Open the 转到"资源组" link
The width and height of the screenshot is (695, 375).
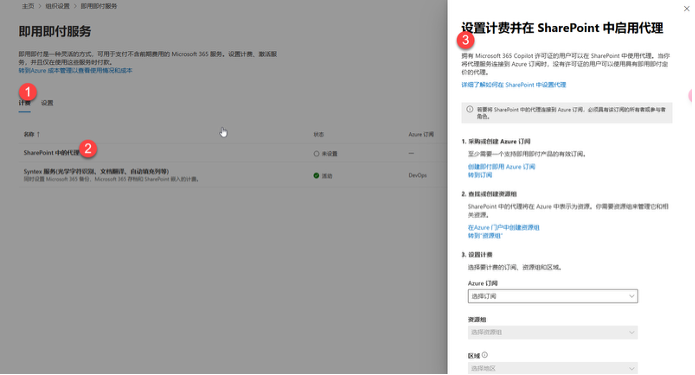(x=485, y=236)
